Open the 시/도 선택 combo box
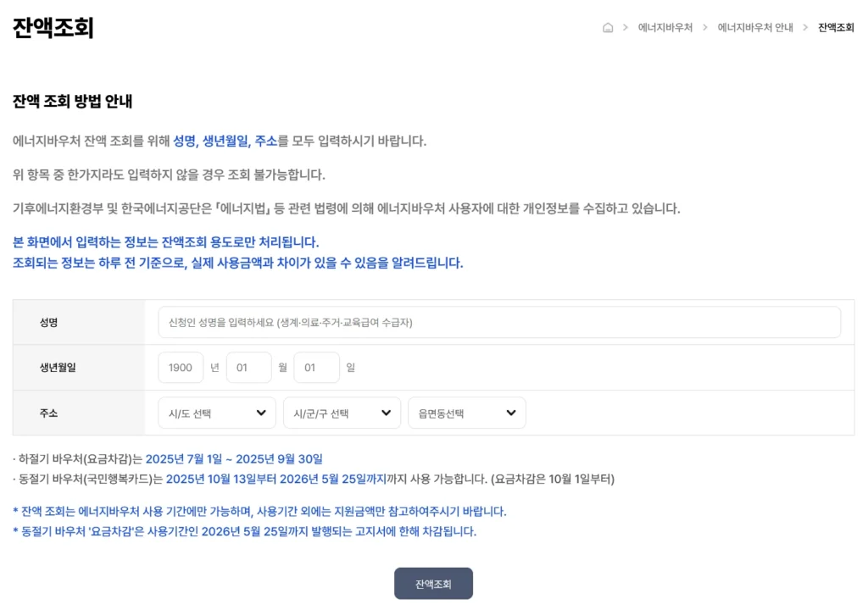Viewport: 868px width, 610px height. pos(216,413)
